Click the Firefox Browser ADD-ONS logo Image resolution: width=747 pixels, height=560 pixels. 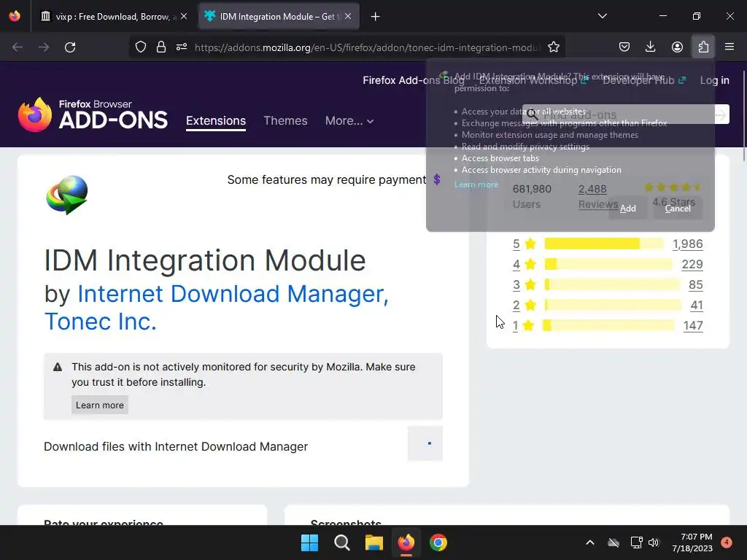(x=93, y=114)
